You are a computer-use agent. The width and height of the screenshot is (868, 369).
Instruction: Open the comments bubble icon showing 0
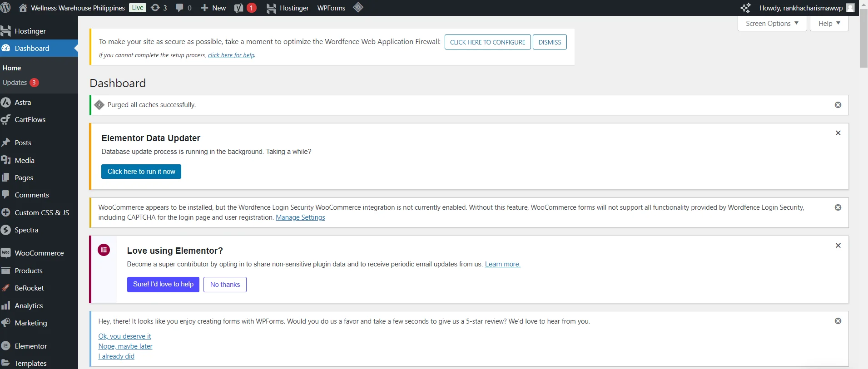[x=184, y=8]
